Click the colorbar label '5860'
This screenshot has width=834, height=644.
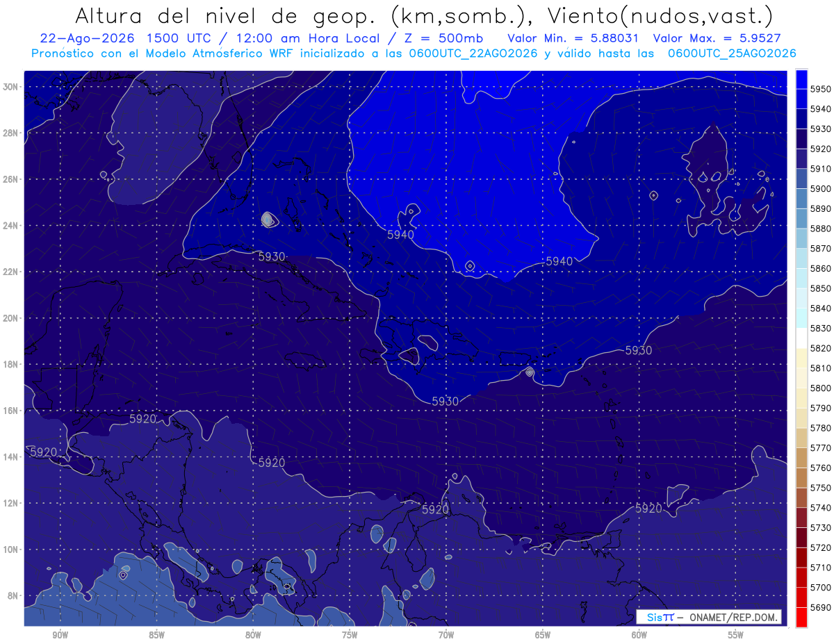click(x=821, y=268)
